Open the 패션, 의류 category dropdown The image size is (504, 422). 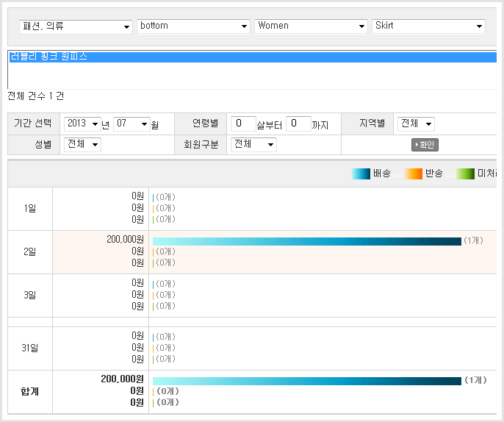click(x=76, y=26)
